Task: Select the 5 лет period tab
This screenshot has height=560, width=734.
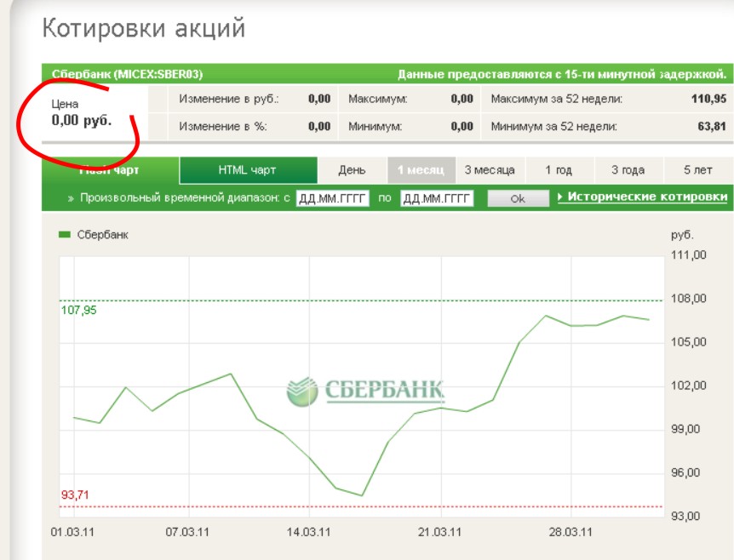Action: pyautogui.click(x=698, y=170)
